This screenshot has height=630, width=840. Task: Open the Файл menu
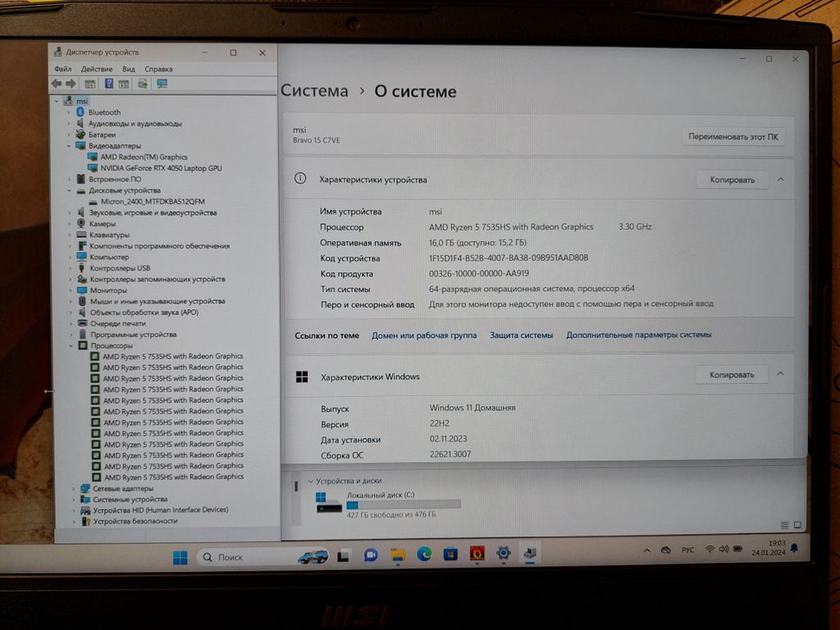[x=62, y=69]
